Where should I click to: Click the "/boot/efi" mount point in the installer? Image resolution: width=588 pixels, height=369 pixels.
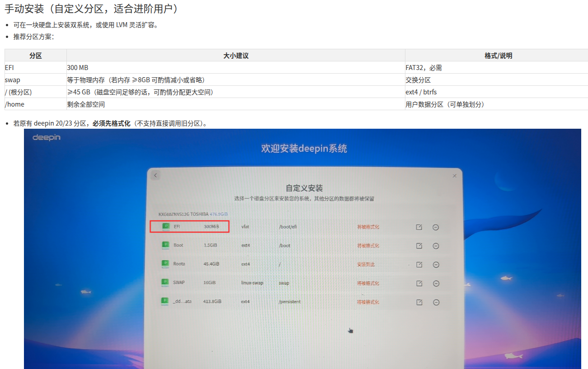(288, 227)
